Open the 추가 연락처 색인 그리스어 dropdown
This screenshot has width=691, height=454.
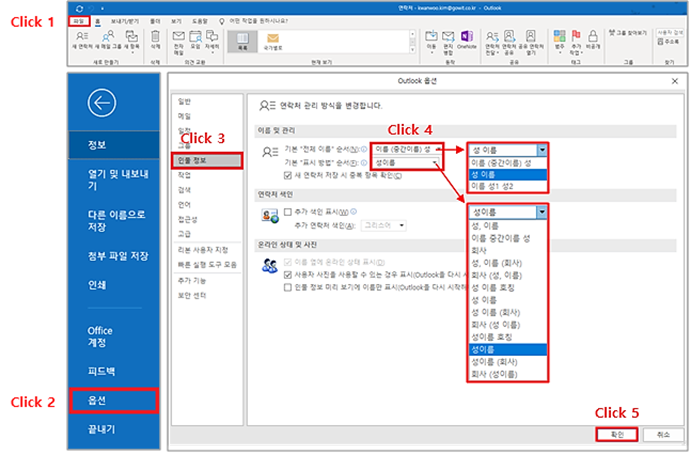click(383, 226)
